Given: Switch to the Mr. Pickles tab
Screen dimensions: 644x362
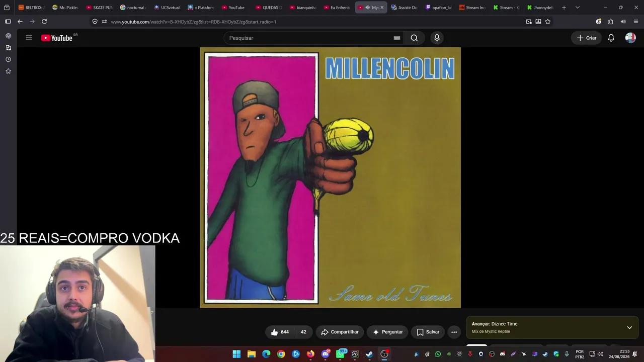Looking at the screenshot, I should point(65,8).
